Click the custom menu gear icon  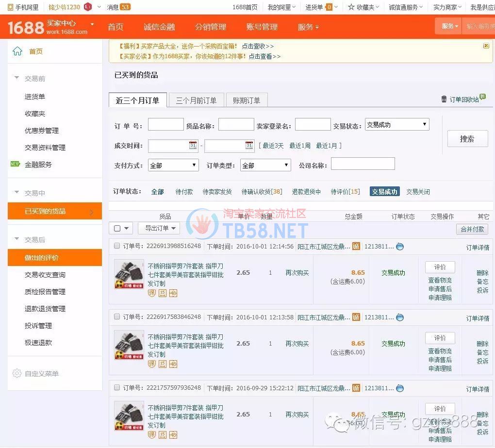pyautogui.click(x=17, y=374)
